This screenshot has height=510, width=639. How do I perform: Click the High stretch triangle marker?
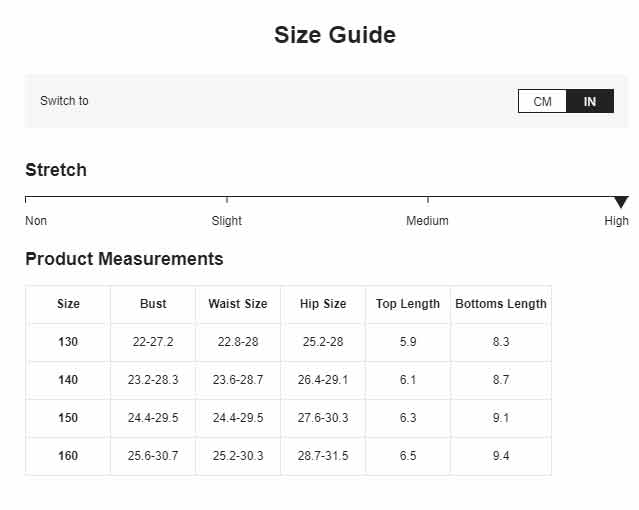tap(621, 202)
